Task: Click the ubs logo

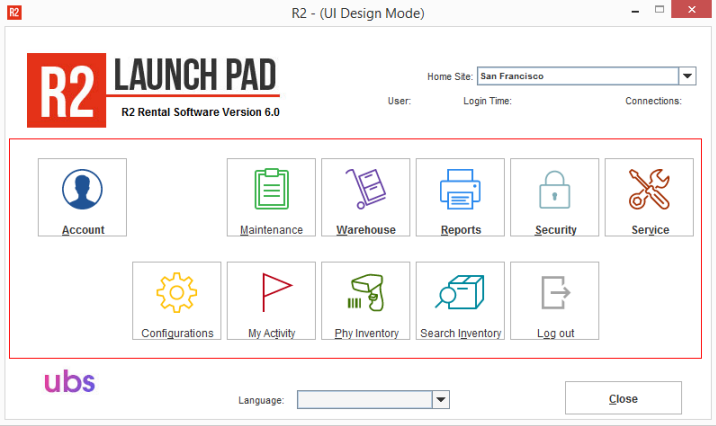Action: [x=69, y=382]
